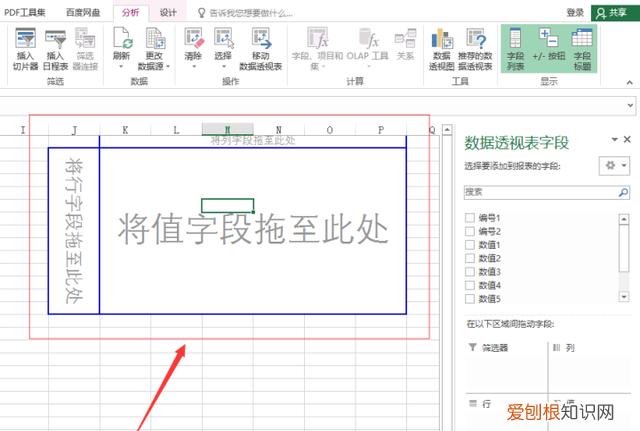
Task: Click the Insert Slicer (插入切片器) icon
Action: tap(25, 38)
